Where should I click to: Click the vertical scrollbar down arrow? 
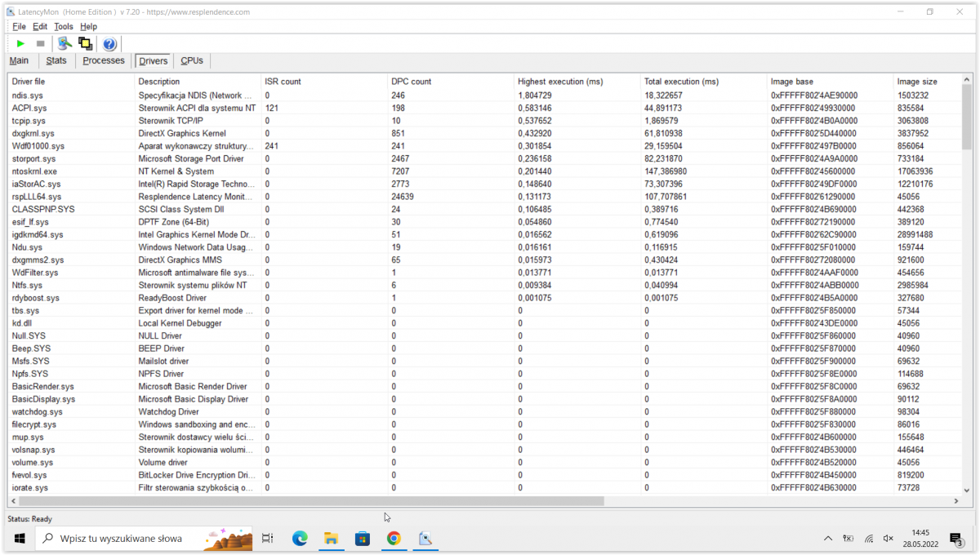pyautogui.click(x=967, y=489)
